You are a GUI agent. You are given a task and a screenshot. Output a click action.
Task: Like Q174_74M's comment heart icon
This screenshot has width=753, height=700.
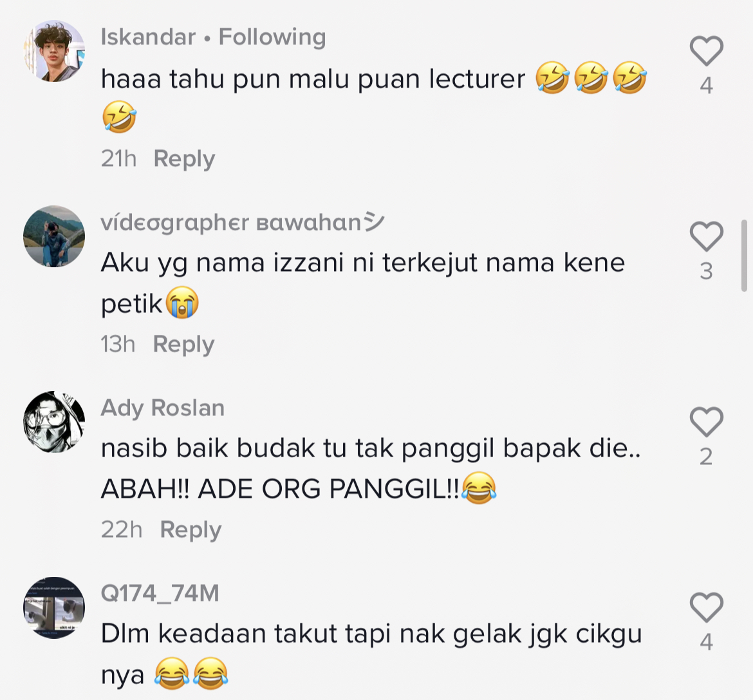[x=707, y=607]
